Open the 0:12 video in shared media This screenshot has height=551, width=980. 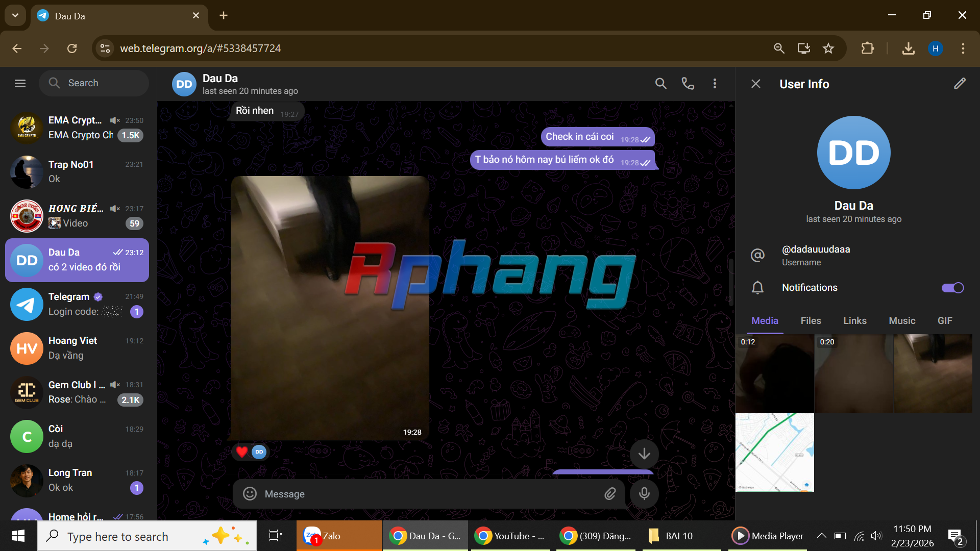coord(774,373)
